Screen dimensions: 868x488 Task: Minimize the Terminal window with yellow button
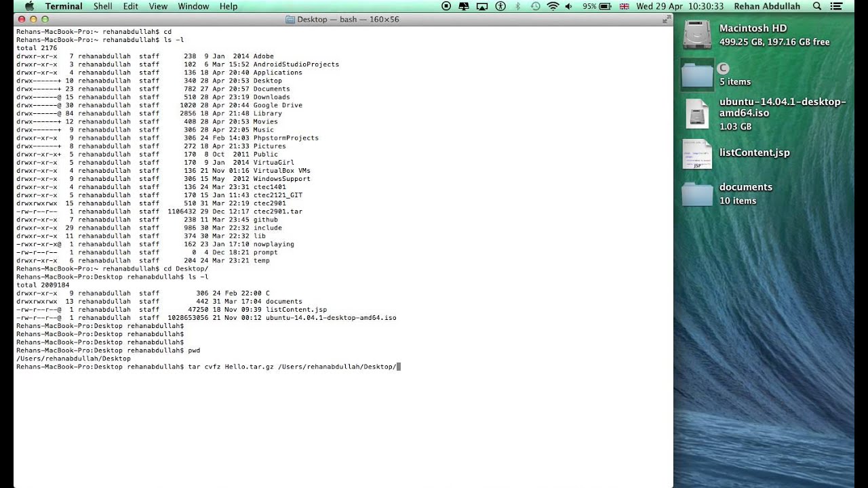33,20
